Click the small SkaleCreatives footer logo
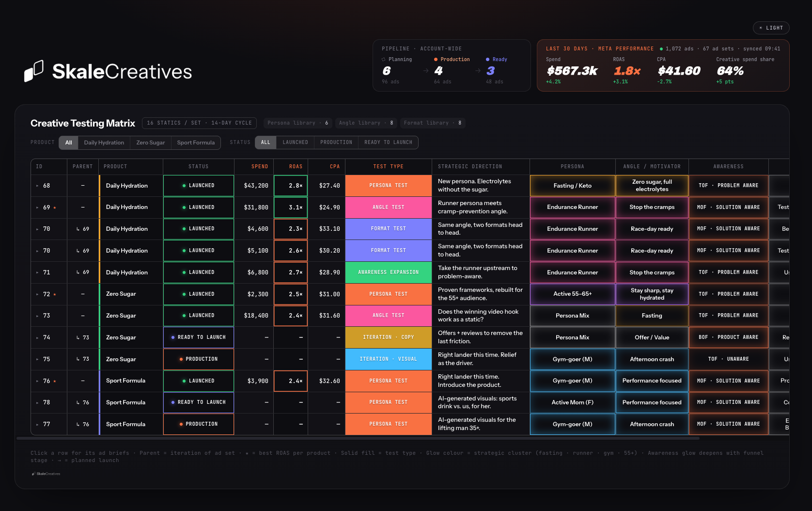Viewport: 812px width, 511px height. tap(46, 474)
